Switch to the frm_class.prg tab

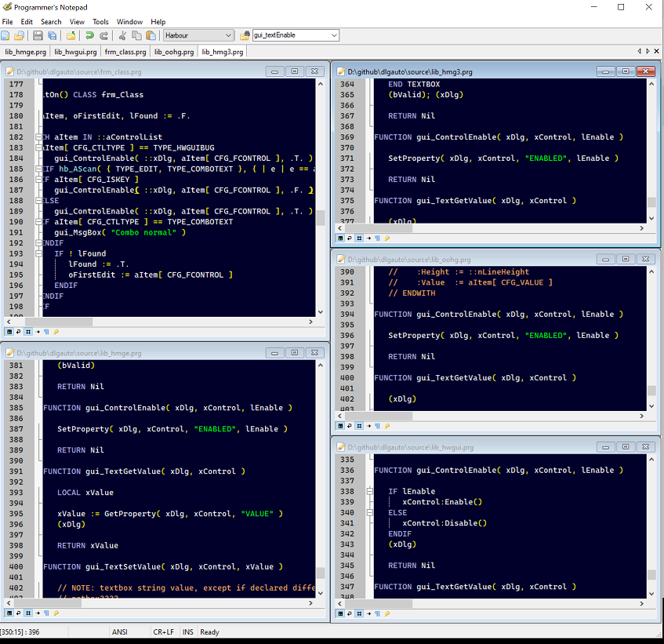tap(125, 52)
